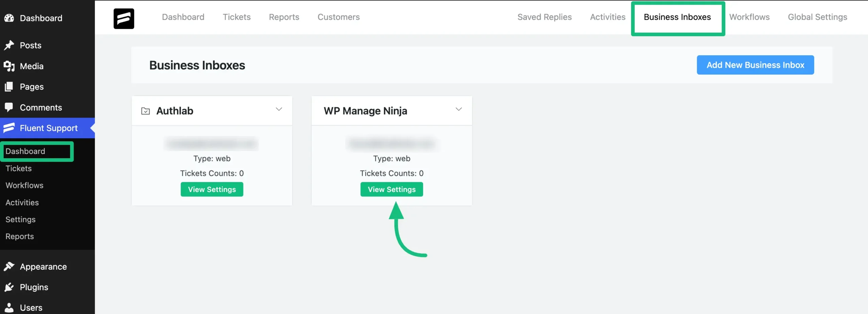Click Authlab's 'Tickets Counts: 0' text
The height and width of the screenshot is (314, 868).
click(212, 173)
